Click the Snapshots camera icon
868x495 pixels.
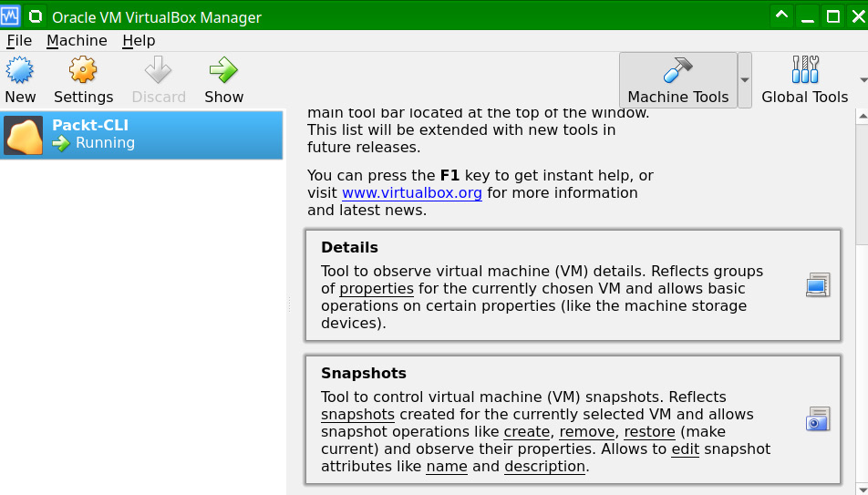(x=817, y=418)
